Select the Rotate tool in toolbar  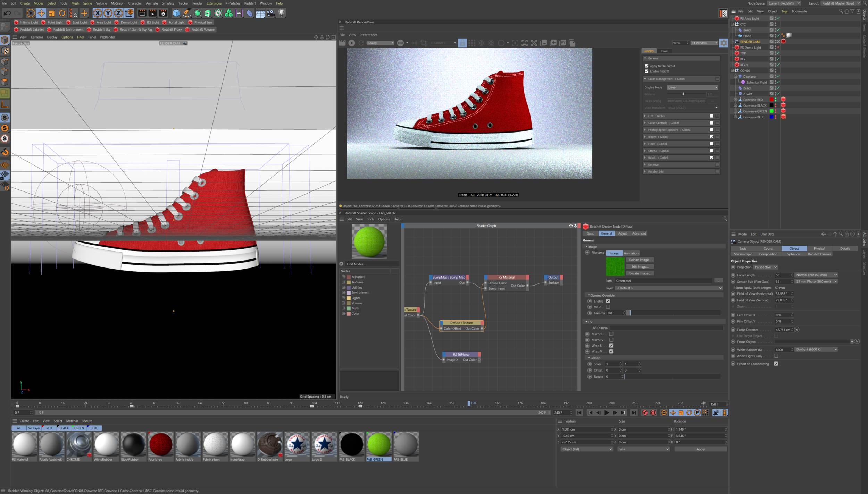tap(62, 13)
